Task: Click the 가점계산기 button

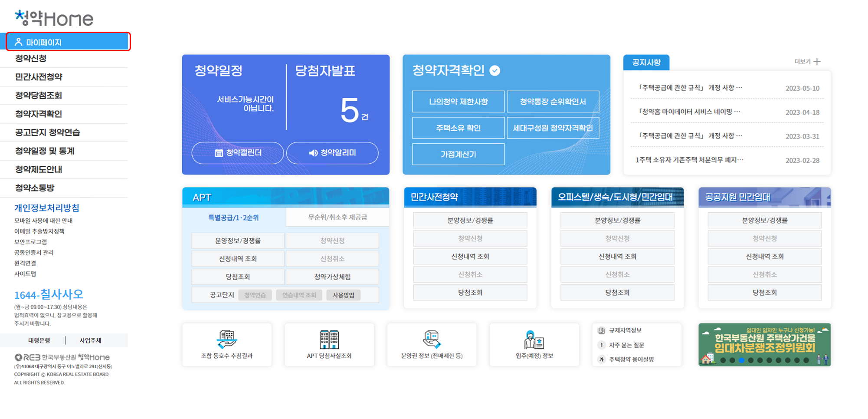Action: click(458, 154)
